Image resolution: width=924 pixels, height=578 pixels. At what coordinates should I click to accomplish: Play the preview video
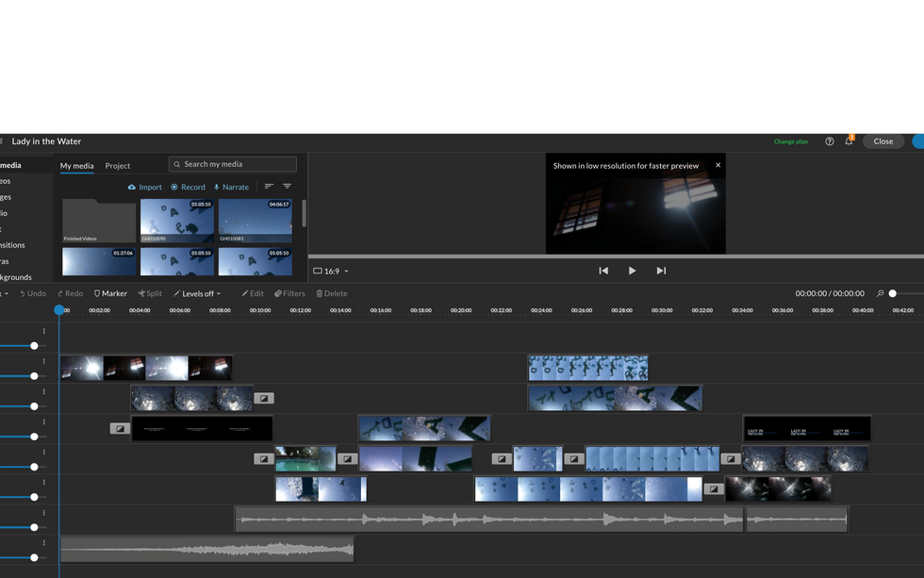tap(632, 271)
